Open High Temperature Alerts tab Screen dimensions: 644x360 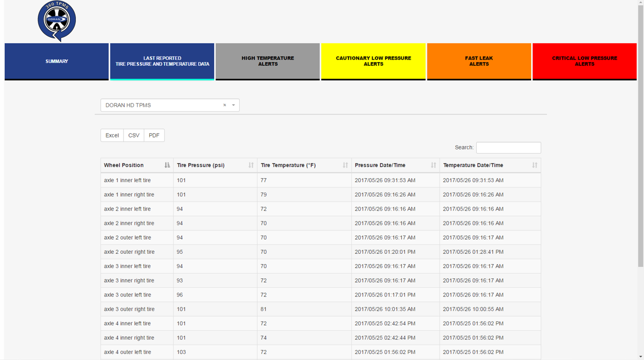pyautogui.click(x=268, y=62)
